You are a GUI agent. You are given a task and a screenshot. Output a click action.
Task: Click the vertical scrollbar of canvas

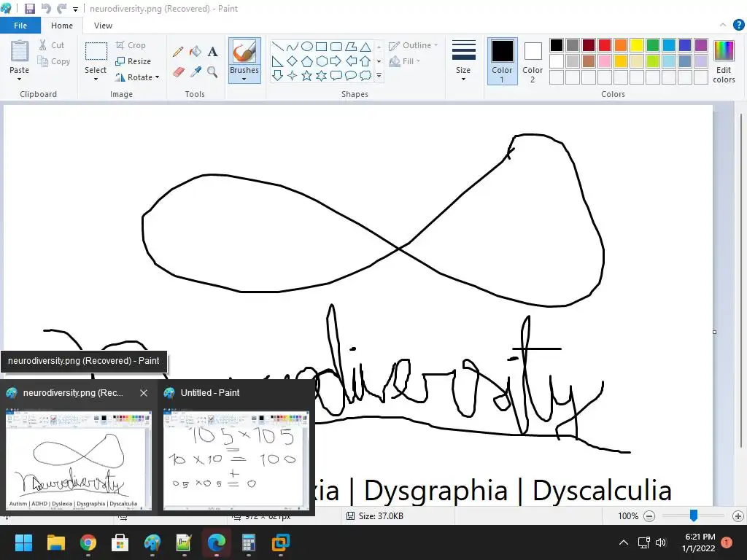[x=741, y=281]
